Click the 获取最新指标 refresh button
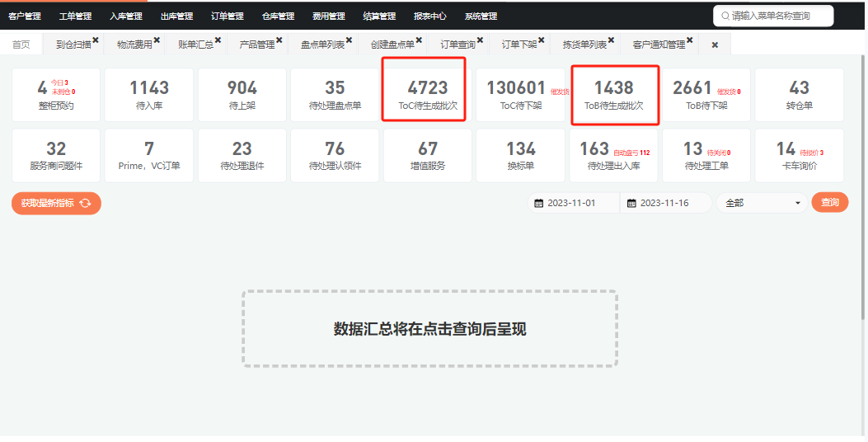 [x=56, y=204]
